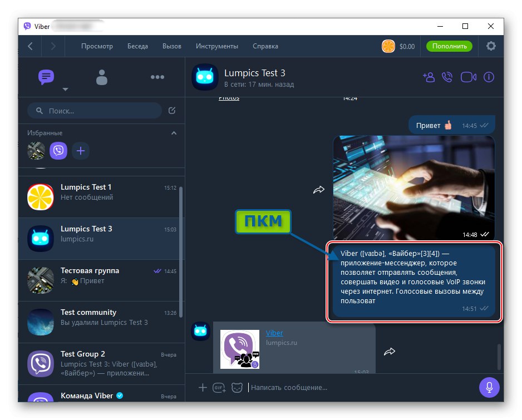Maximize the Viber window
The height and width of the screenshot is (420, 522).
coord(465,26)
